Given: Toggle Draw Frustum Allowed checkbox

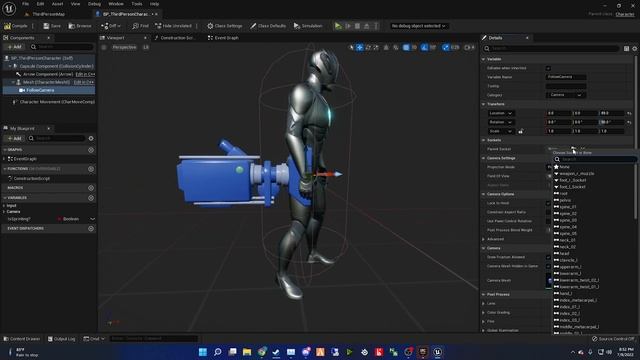Looking at the screenshot, I should (549, 257).
